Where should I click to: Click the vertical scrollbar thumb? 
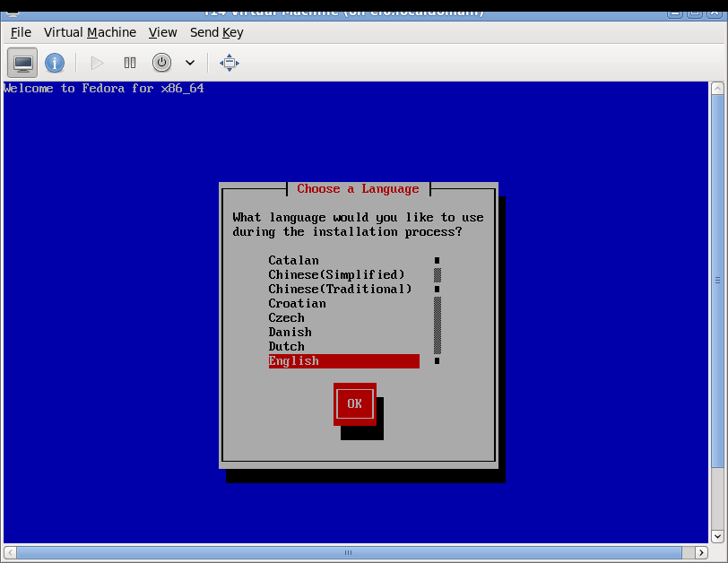point(717,281)
